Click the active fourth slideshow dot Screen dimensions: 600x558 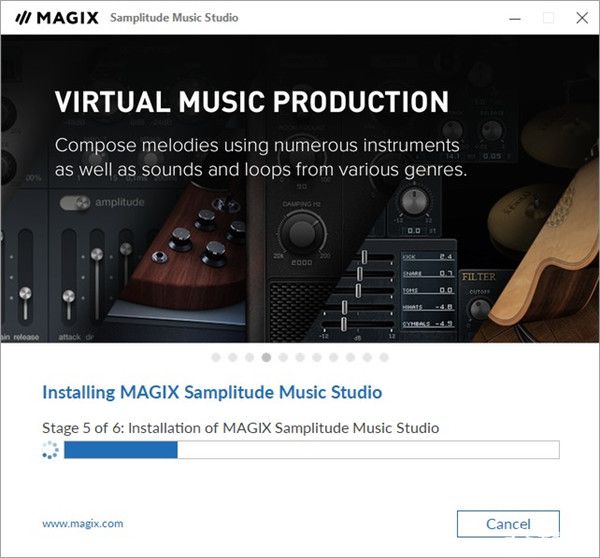tap(266, 357)
